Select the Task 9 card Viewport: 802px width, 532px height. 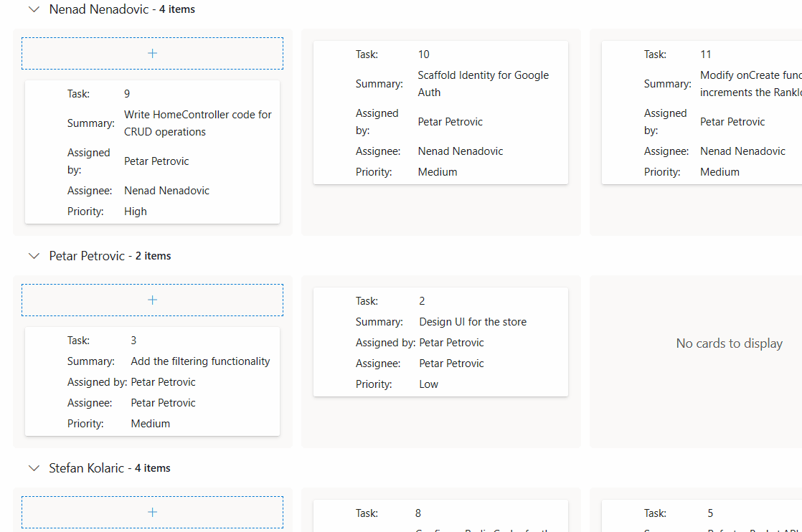[x=152, y=152]
